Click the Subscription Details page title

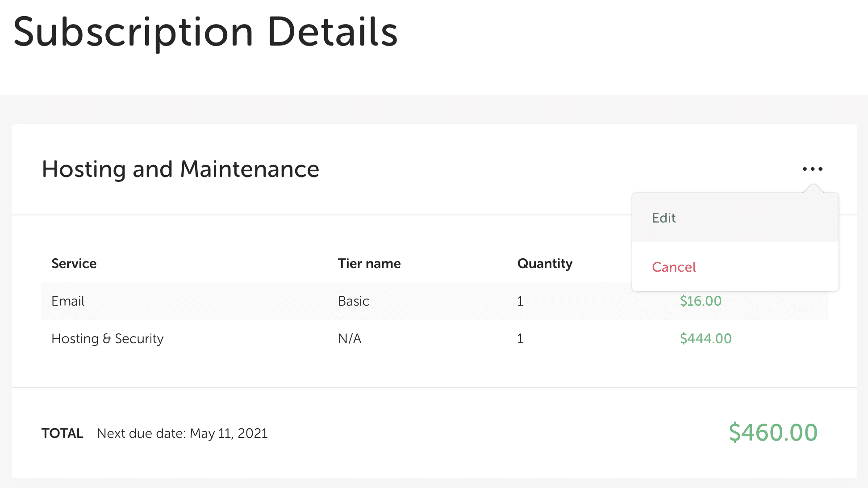[x=205, y=32]
